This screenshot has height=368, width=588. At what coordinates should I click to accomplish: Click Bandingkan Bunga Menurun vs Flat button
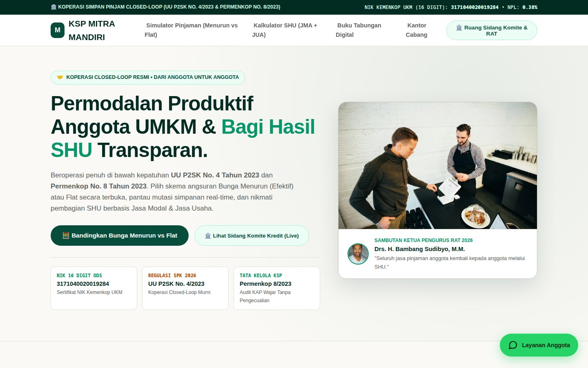[x=120, y=236]
